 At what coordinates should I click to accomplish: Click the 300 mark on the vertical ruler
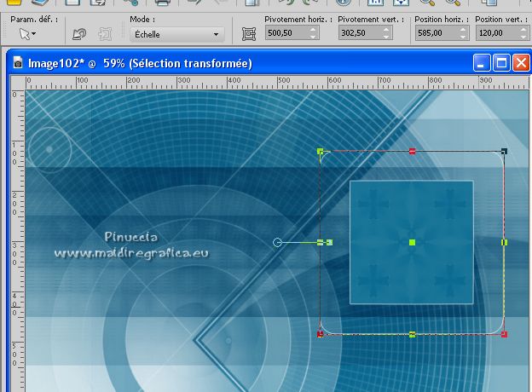click(14, 253)
